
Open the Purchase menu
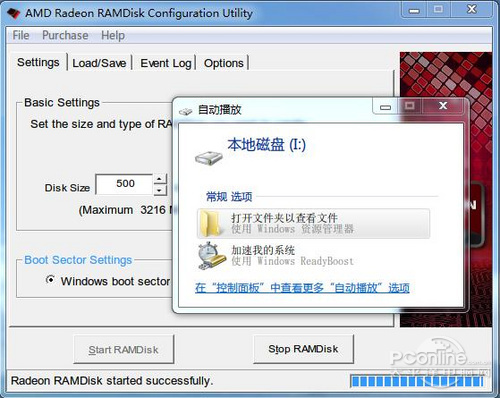pos(65,35)
